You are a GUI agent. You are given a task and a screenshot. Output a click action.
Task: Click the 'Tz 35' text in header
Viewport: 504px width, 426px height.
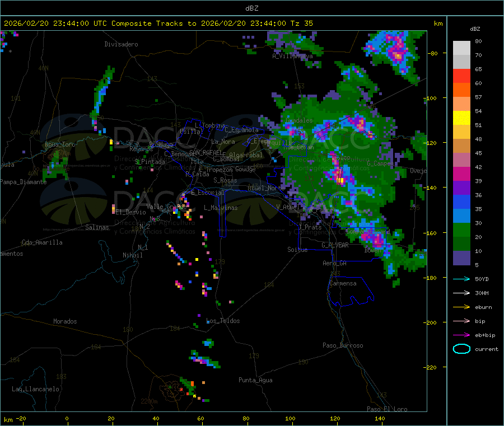click(301, 24)
